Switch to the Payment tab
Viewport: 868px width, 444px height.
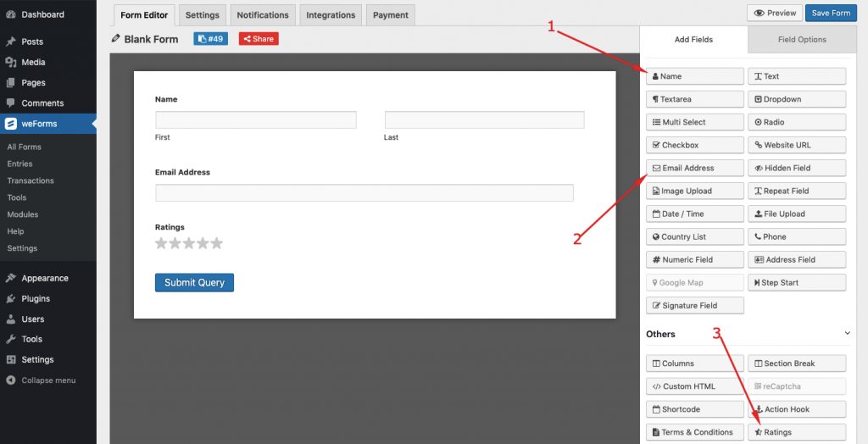(x=390, y=15)
